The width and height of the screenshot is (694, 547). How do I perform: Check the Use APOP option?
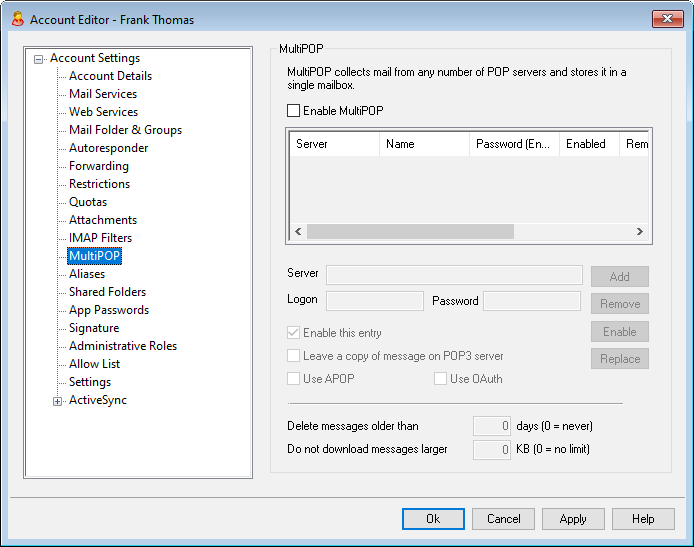pos(293,379)
